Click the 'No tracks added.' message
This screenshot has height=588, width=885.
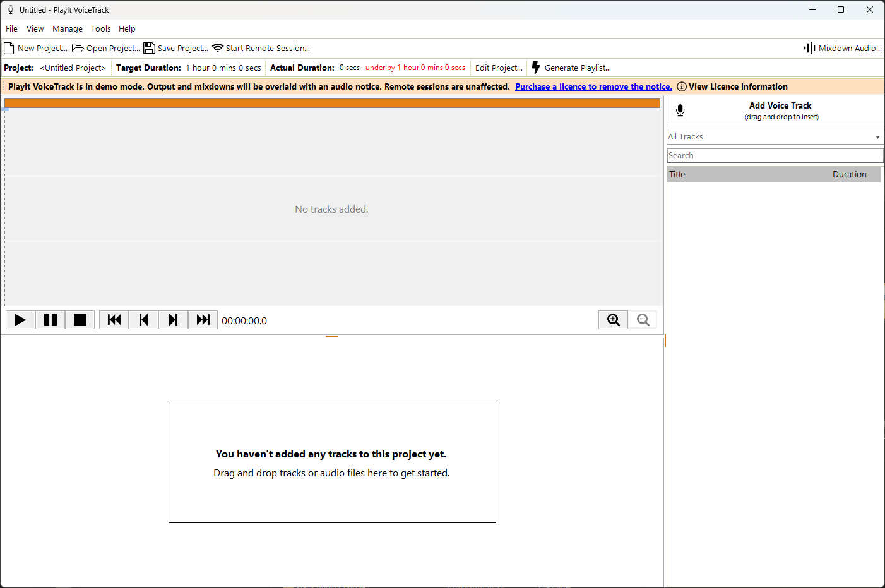point(331,209)
